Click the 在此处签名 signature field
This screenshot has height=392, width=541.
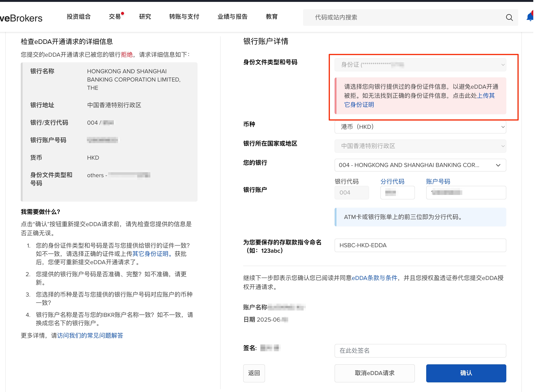coord(420,351)
